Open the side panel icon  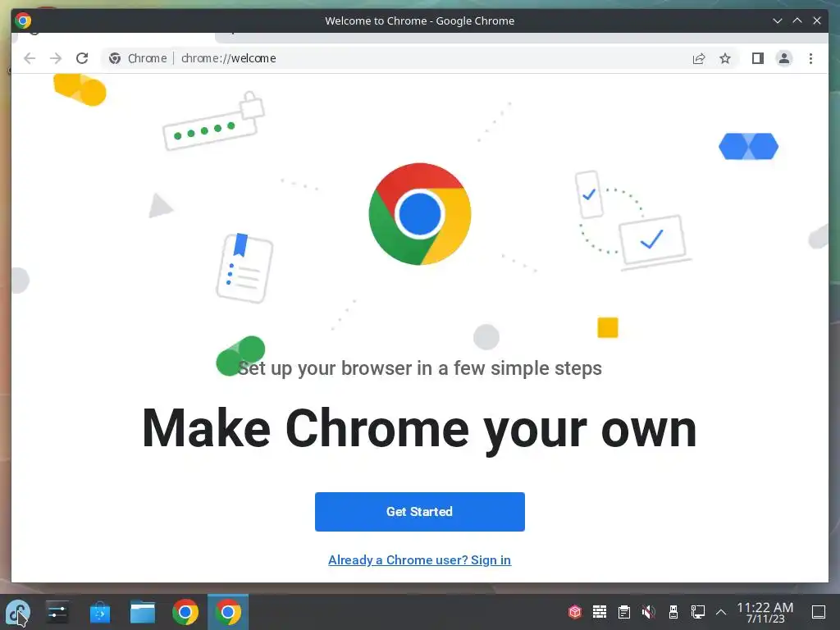coord(757,58)
